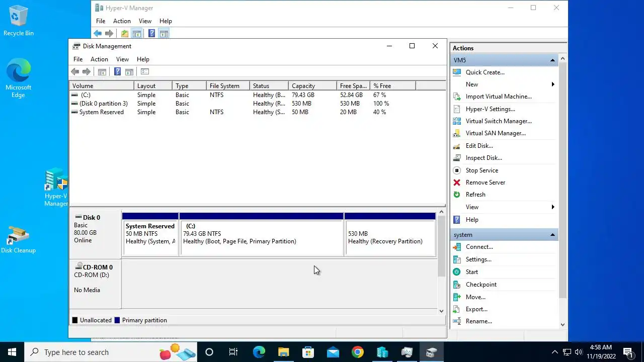Viewport: 644px width, 362px height.
Task: Open Microsoft Store from the taskbar
Action: click(308, 352)
